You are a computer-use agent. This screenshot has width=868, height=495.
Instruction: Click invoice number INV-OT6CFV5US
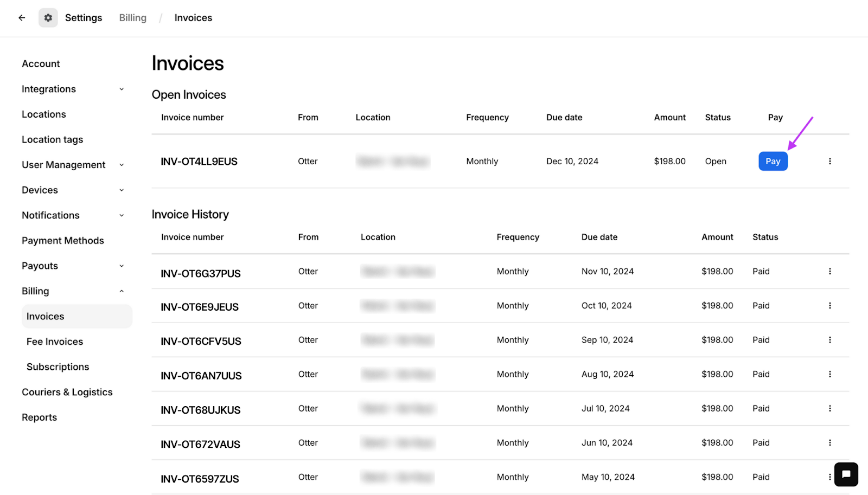point(201,342)
